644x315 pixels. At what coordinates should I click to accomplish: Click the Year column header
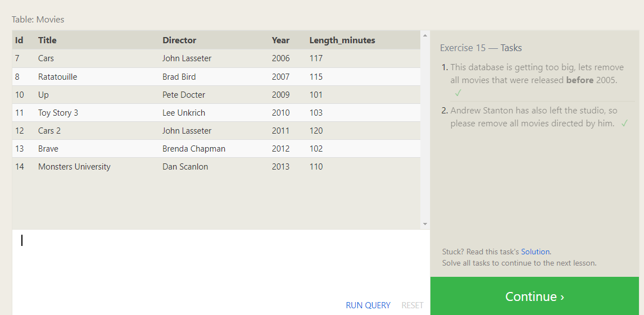[x=280, y=40]
